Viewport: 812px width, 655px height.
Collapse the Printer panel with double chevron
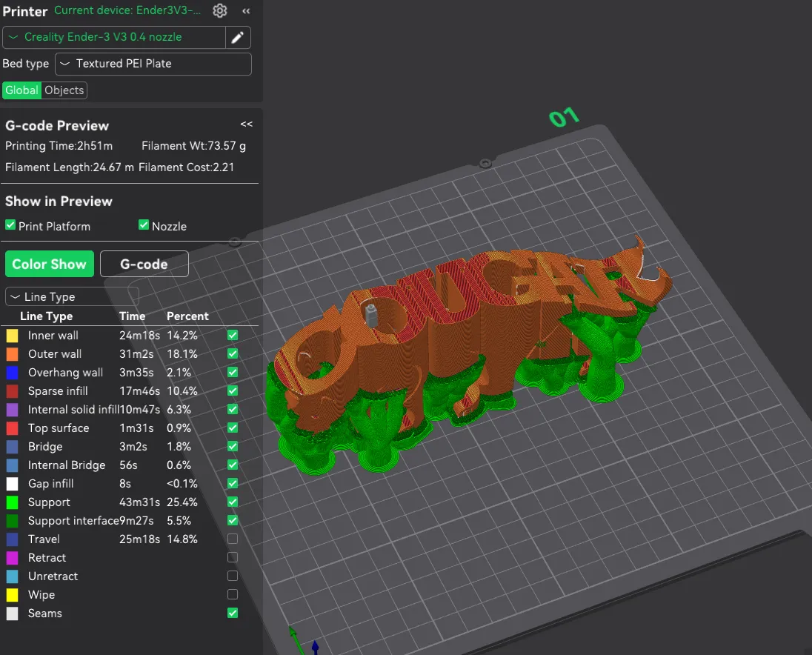(x=246, y=11)
